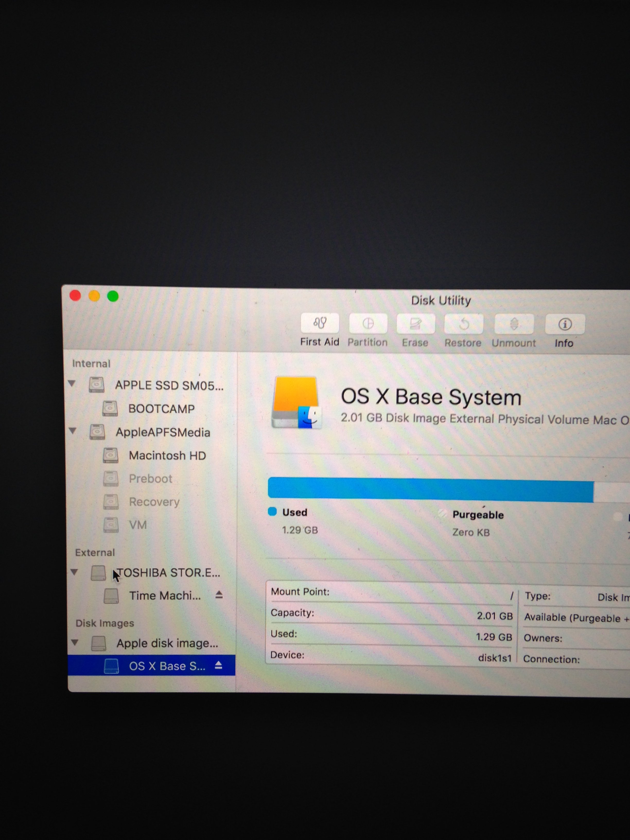Close the Disk Utility window

[x=75, y=295]
